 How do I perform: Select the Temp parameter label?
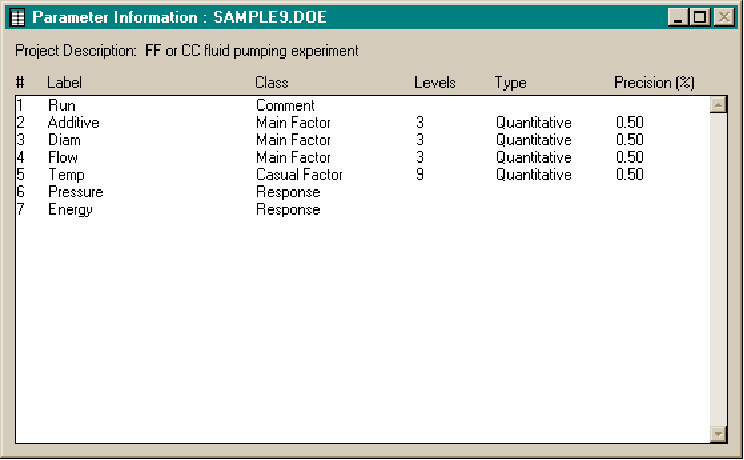click(x=66, y=175)
